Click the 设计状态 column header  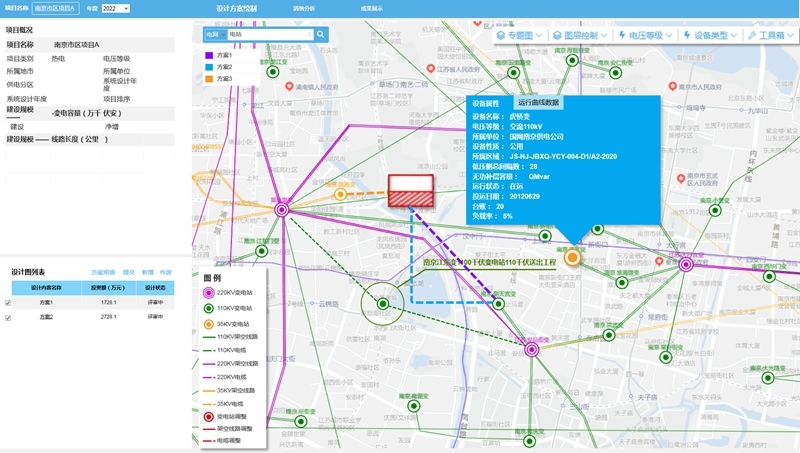(155, 288)
